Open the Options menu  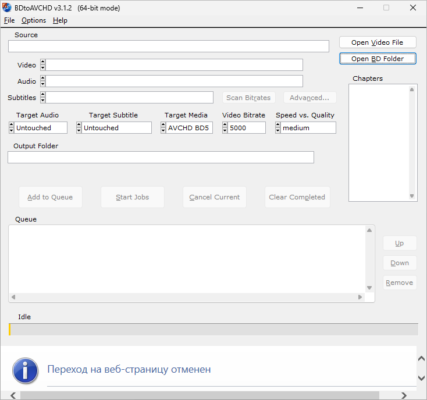click(x=34, y=20)
